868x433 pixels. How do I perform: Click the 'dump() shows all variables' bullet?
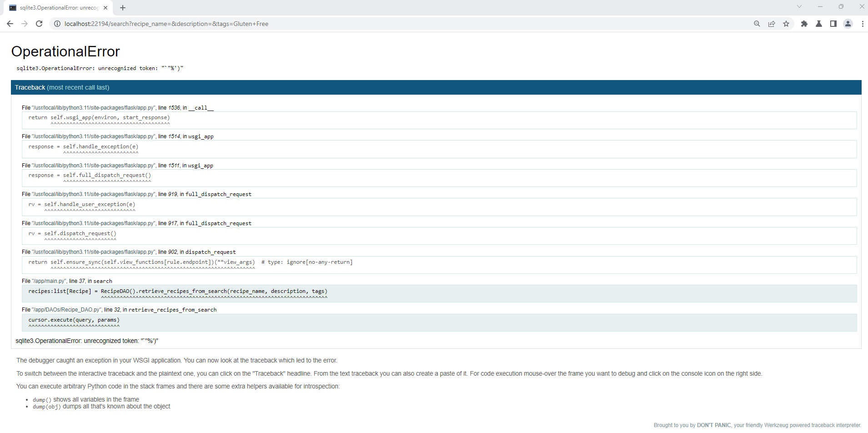tap(86, 399)
